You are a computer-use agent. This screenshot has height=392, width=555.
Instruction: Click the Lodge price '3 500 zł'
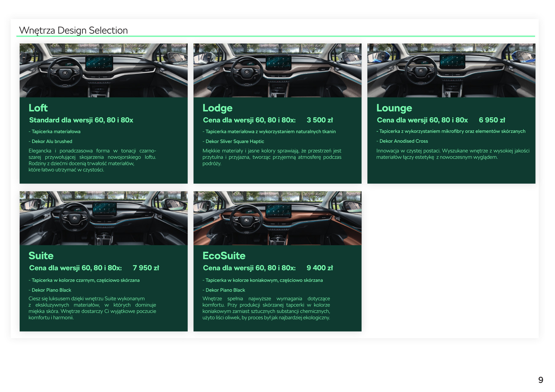click(x=320, y=120)
